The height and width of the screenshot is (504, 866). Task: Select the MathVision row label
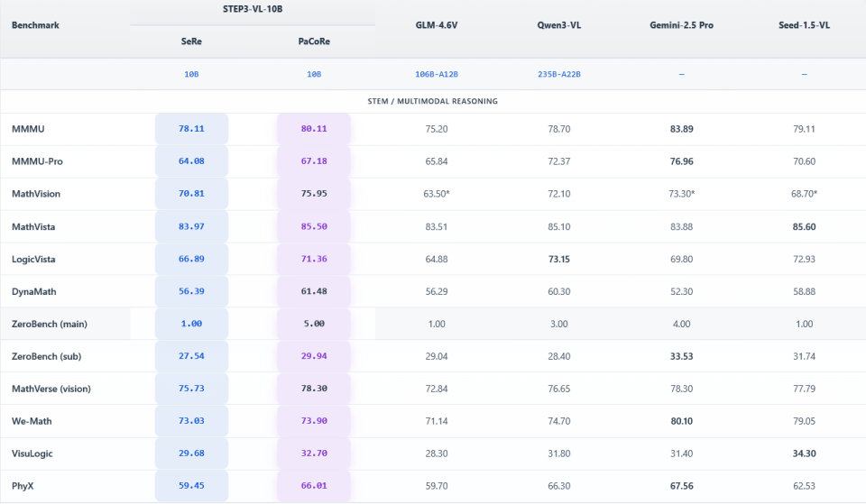point(36,194)
